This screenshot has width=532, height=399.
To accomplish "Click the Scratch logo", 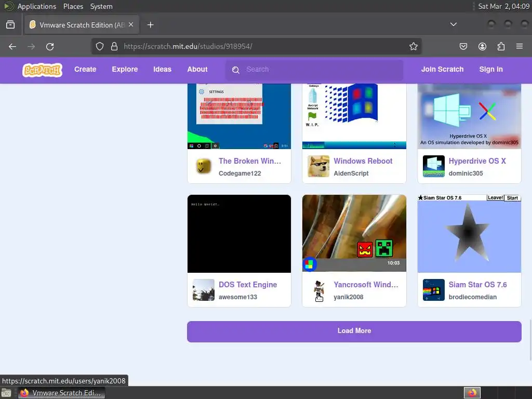I will [43, 70].
